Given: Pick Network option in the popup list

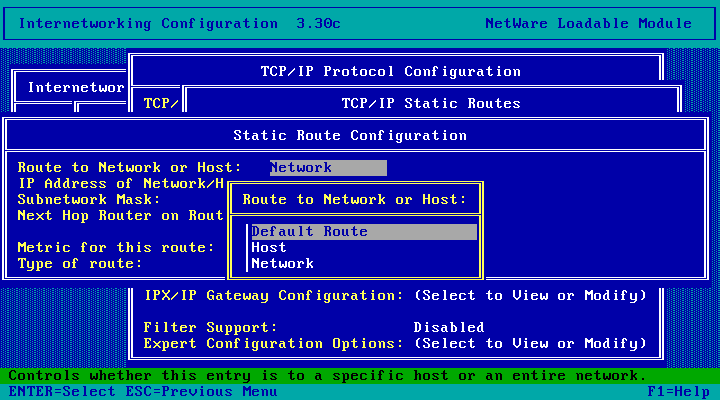Looking at the screenshot, I should (282, 264).
